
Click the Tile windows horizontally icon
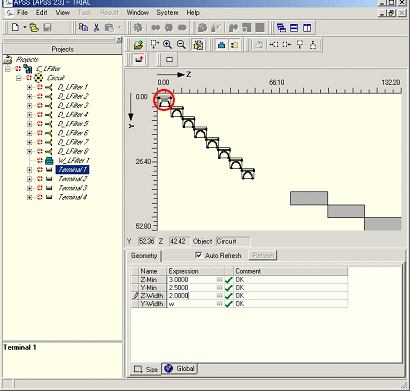click(x=294, y=28)
